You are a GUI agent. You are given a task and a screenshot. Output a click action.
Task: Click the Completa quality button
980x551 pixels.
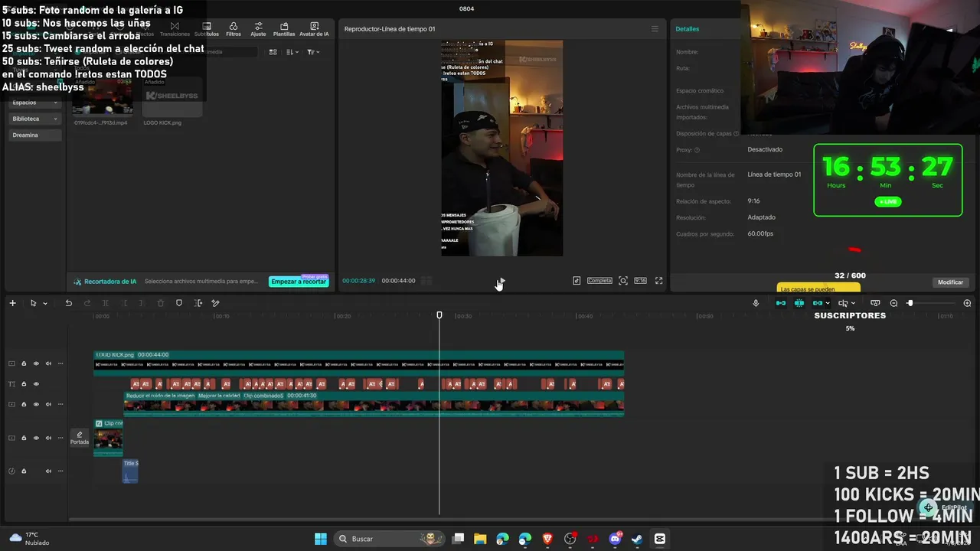(x=599, y=281)
